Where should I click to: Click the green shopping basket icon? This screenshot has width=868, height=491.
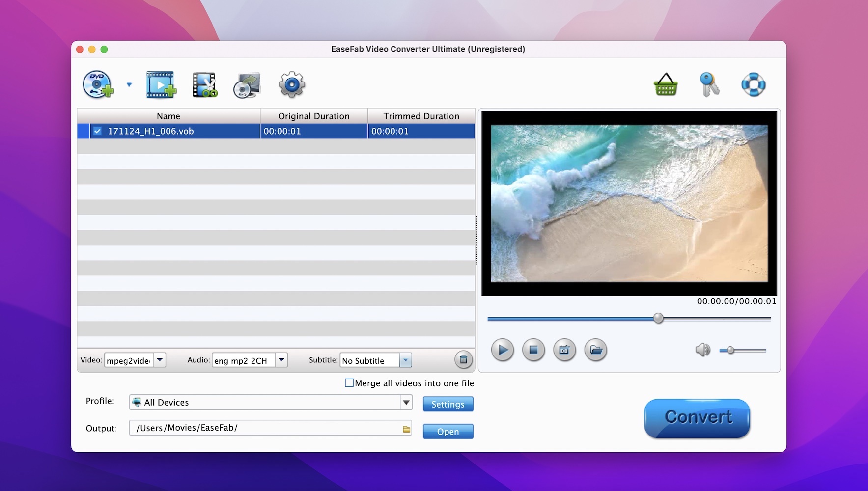666,84
